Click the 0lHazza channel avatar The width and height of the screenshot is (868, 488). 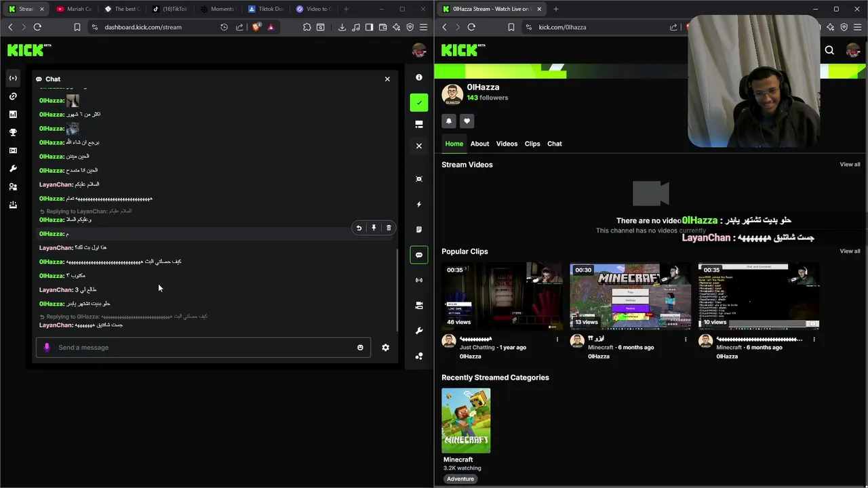[452, 94]
